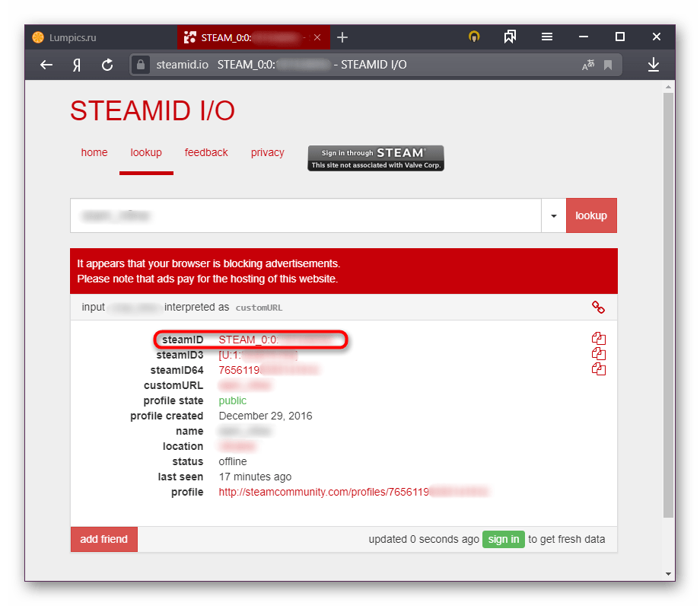Click the 'customURL' interpreted-as label
700x606 pixels.
[259, 308]
